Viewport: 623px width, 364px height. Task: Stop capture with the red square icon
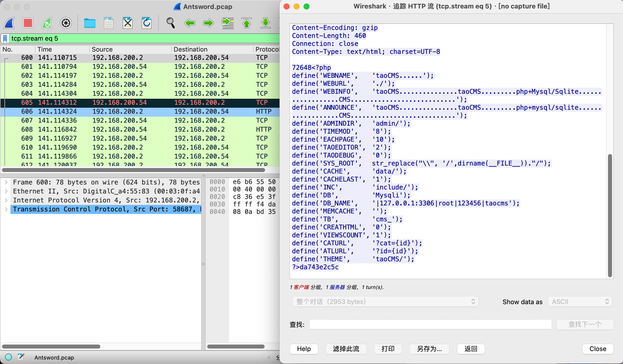[28, 23]
